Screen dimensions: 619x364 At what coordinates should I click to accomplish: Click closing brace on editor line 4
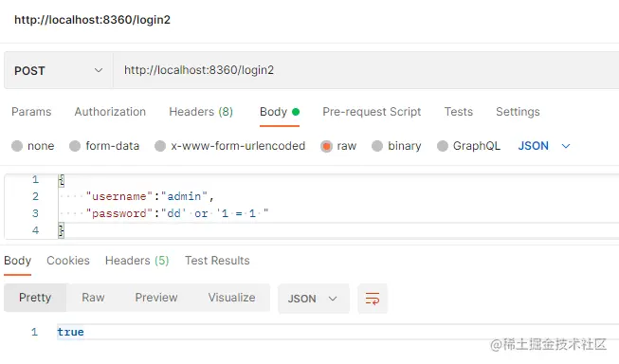(62, 230)
